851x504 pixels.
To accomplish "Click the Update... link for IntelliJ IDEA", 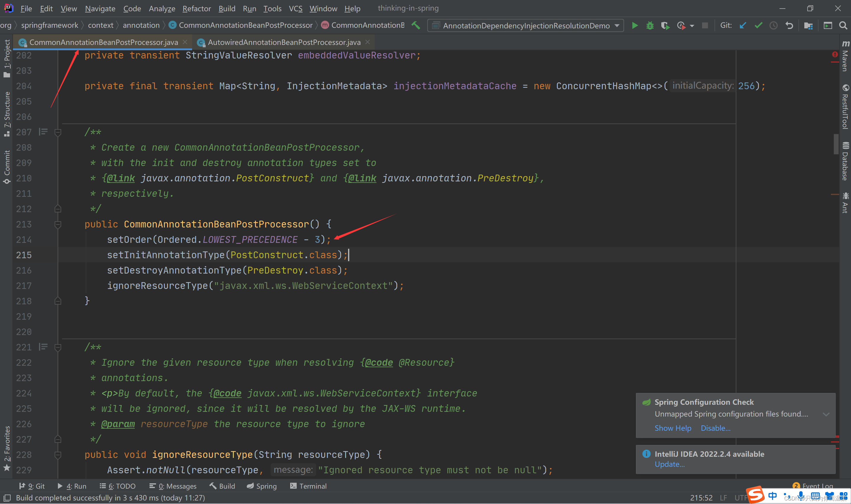I will tap(669, 464).
